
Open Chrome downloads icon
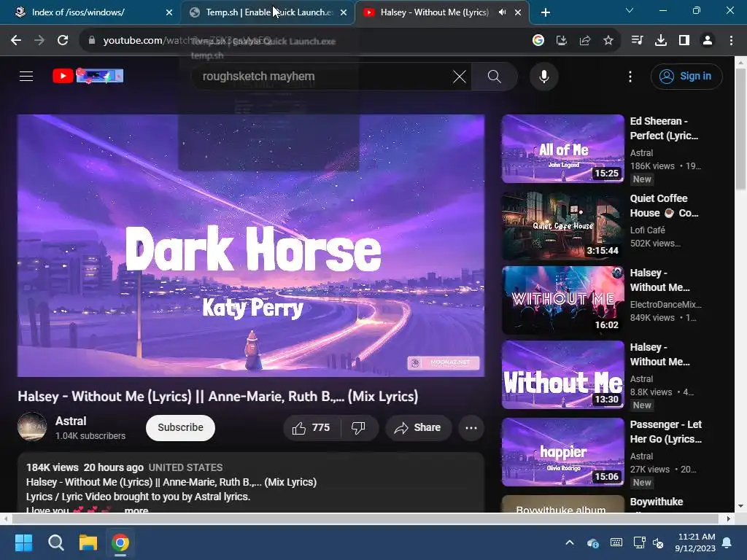pos(661,41)
